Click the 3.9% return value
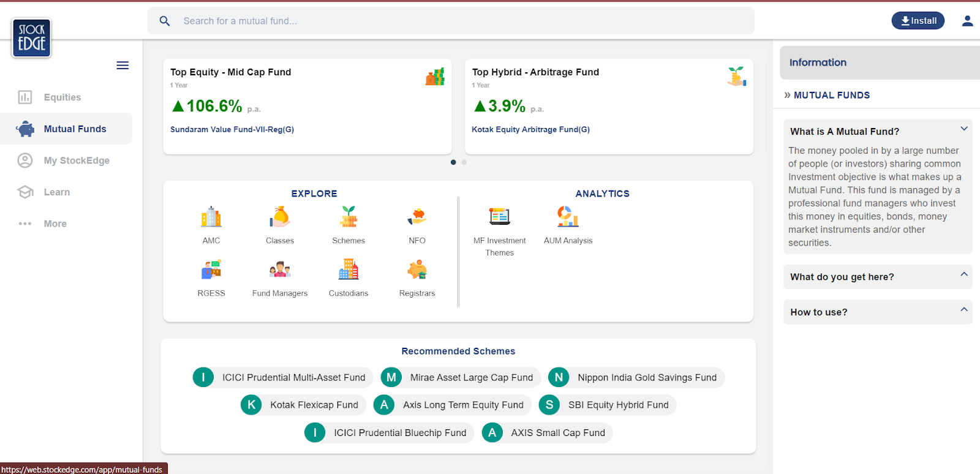This screenshot has height=474, width=980. [x=507, y=106]
